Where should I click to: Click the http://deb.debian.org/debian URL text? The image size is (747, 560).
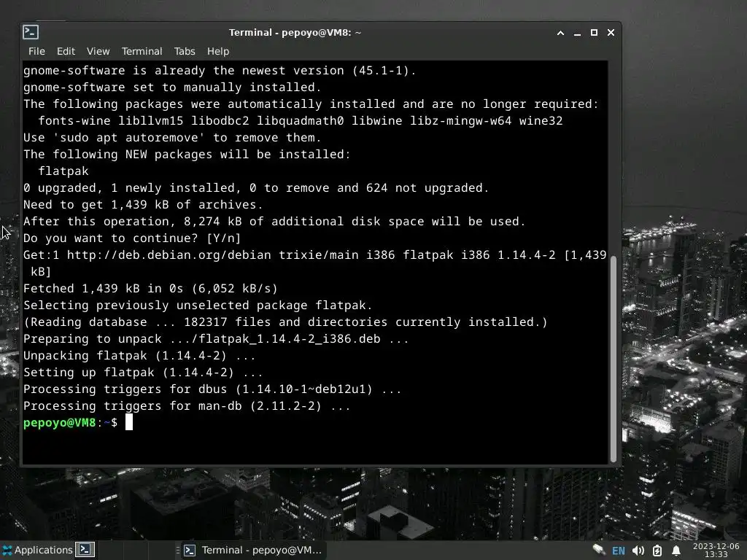(x=169, y=254)
